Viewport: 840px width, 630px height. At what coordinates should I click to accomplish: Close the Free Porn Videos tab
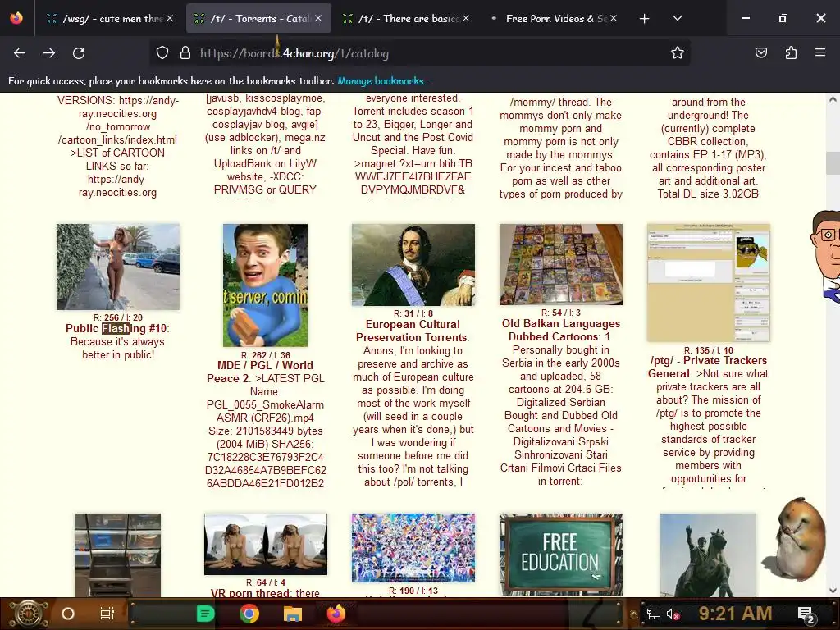[x=614, y=18]
